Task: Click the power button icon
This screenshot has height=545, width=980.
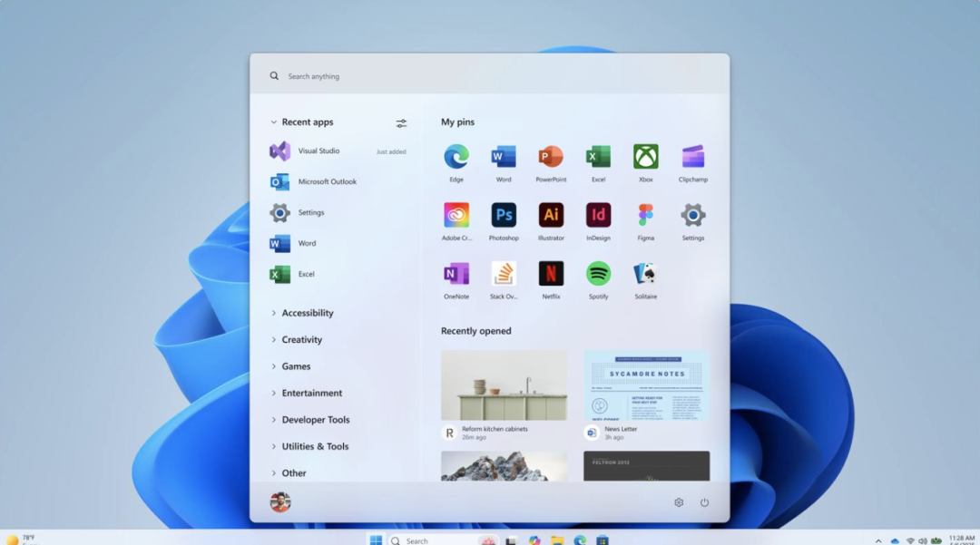Action: pos(704,502)
